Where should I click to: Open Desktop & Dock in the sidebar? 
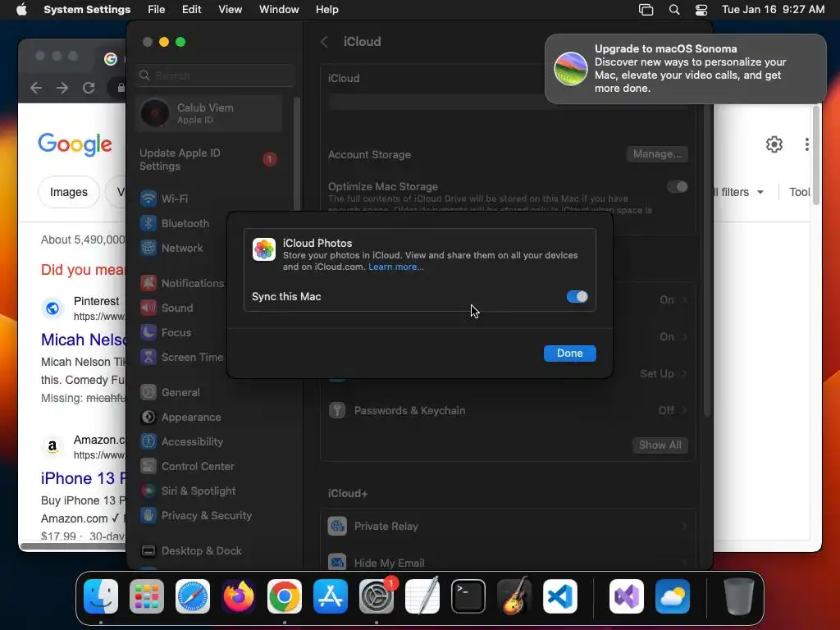[x=210, y=551]
